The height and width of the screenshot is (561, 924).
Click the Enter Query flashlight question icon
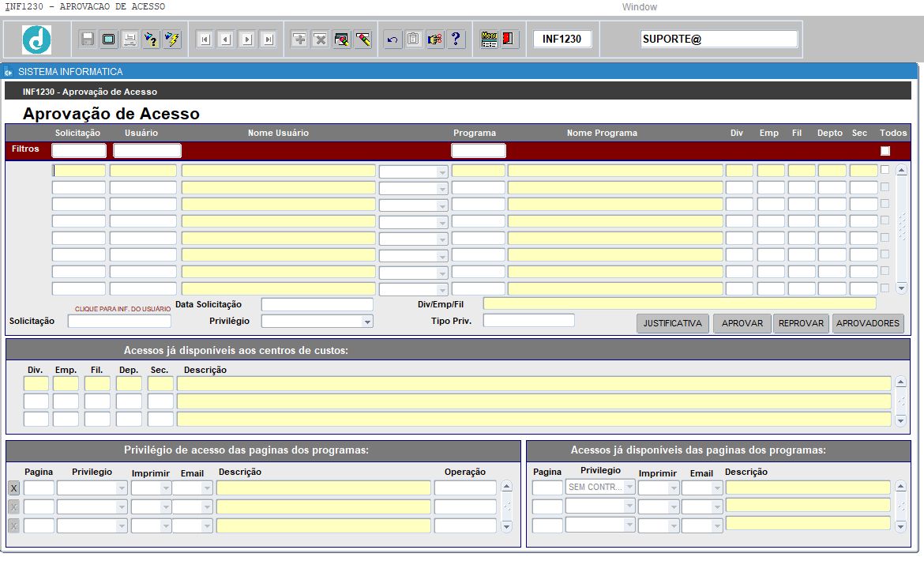[152, 40]
